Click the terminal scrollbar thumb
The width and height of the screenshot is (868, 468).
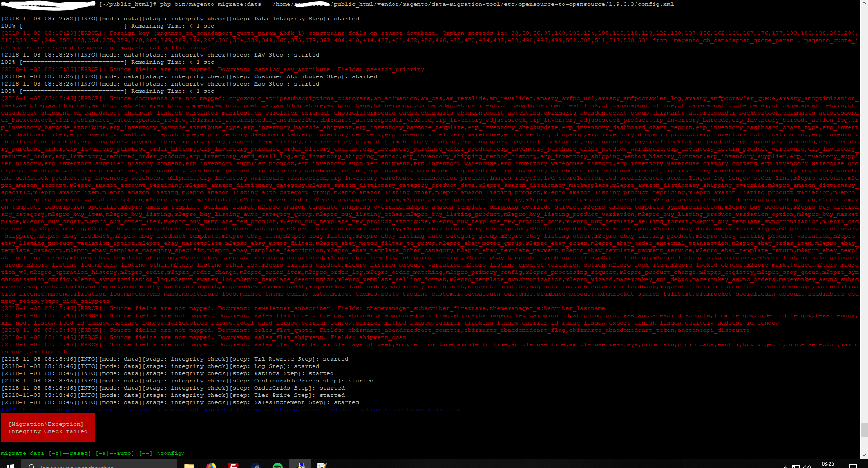[x=864, y=430]
